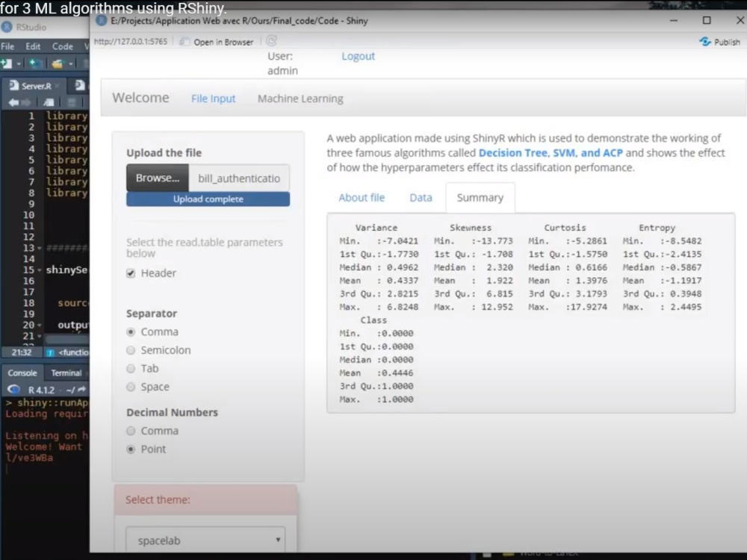Click the RStudio app logo in title bar
Image resolution: width=747 pixels, height=560 pixels.
tap(7, 27)
